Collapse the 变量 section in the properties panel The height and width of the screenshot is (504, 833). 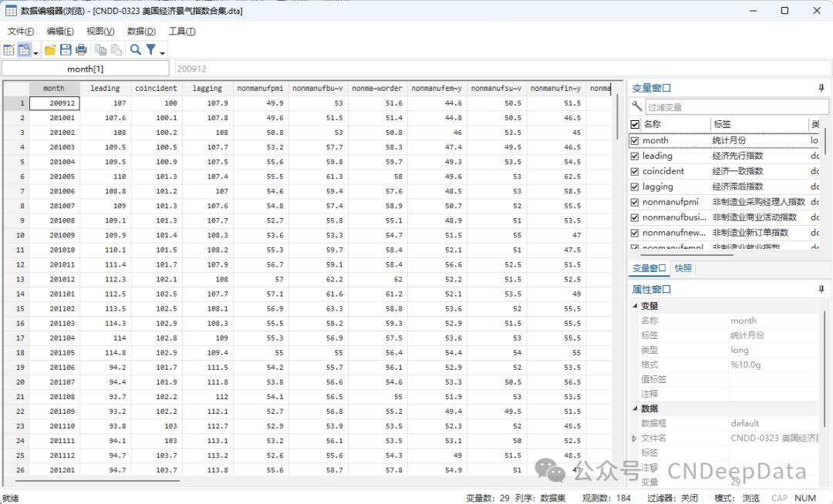pyautogui.click(x=635, y=306)
